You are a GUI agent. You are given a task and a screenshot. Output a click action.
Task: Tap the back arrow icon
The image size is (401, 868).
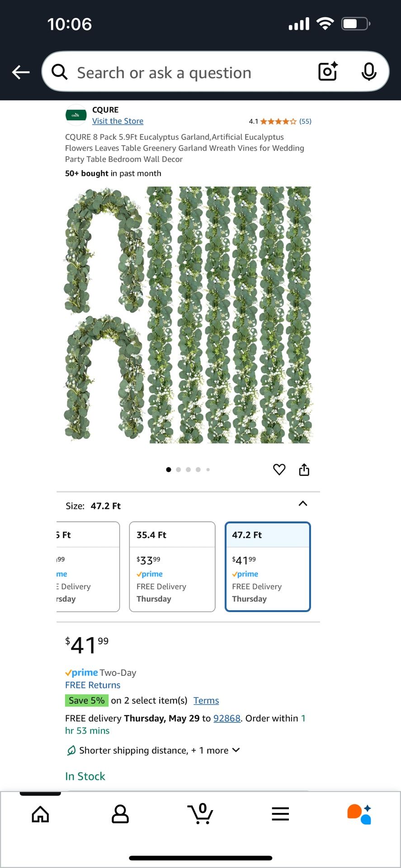coord(21,72)
